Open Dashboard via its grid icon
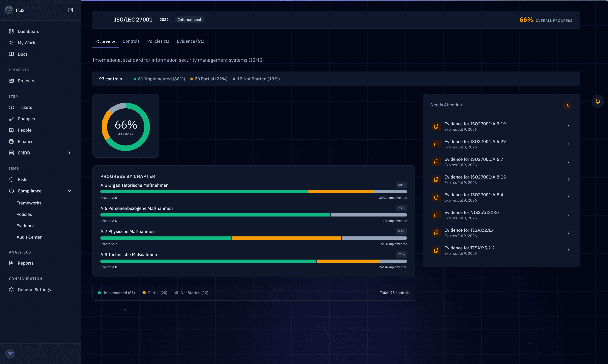Image resolution: width=608 pixels, height=364 pixels. pos(11,31)
